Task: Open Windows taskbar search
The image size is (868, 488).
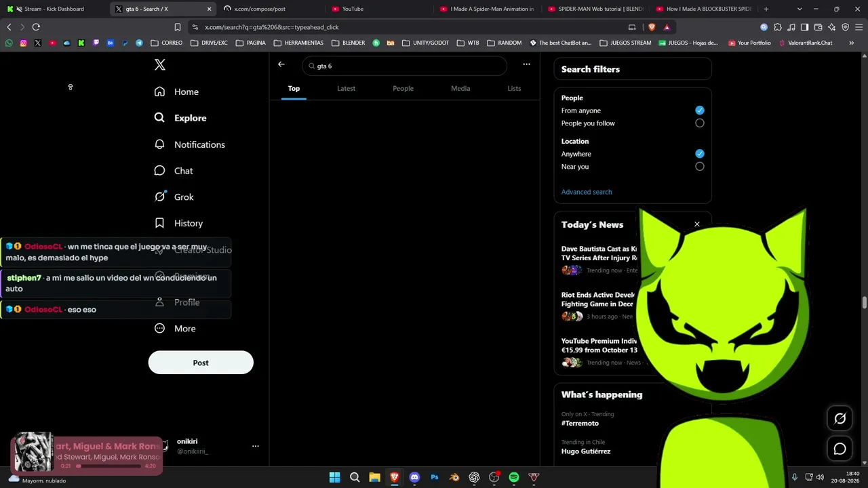Action: [x=355, y=477]
